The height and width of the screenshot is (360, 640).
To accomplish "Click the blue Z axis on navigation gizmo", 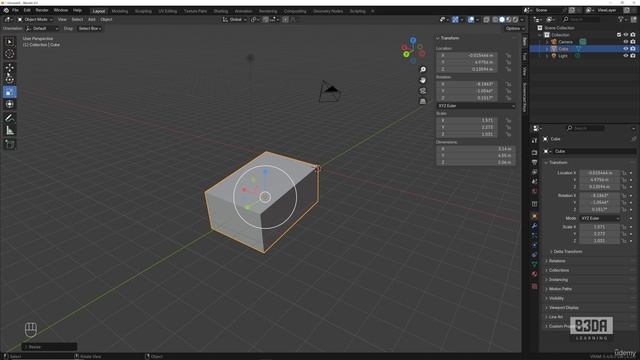I will [413, 40].
